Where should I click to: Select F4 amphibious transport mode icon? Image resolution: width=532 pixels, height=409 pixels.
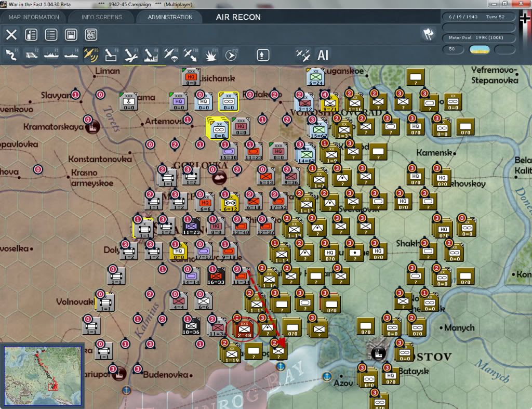(71, 55)
